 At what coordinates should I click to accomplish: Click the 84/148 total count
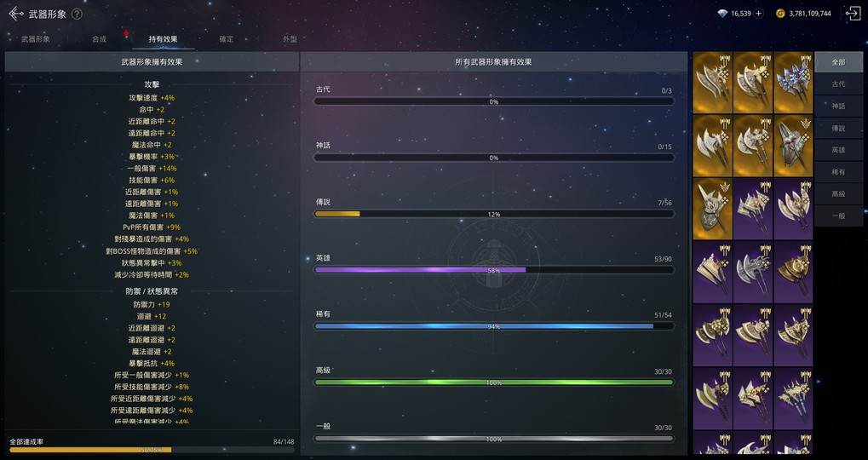284,442
